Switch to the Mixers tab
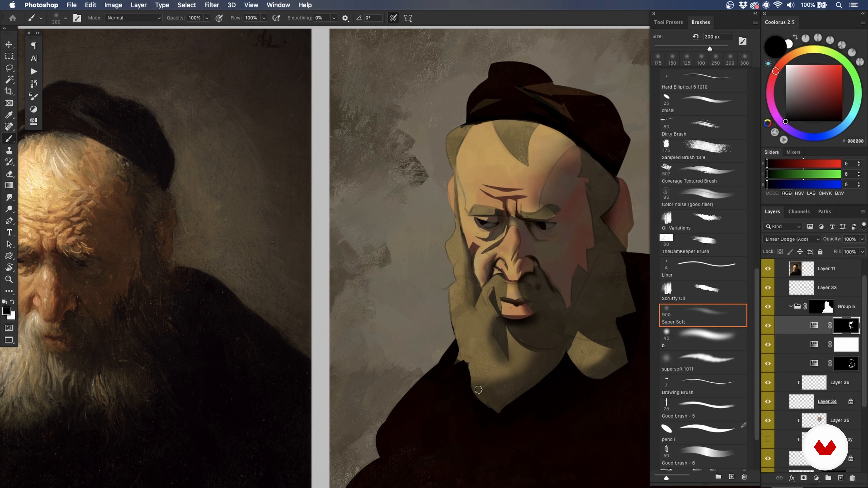The height and width of the screenshot is (488, 868). coord(793,152)
